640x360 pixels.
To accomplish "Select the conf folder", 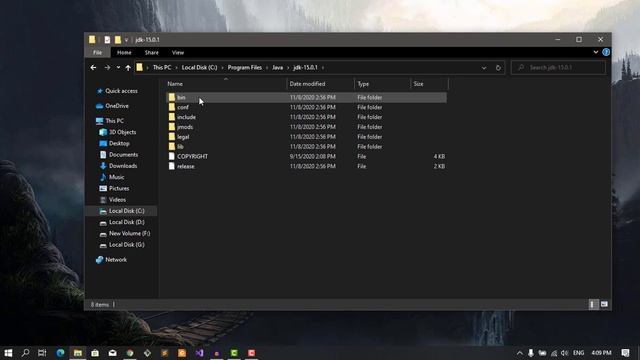I will pos(182,107).
